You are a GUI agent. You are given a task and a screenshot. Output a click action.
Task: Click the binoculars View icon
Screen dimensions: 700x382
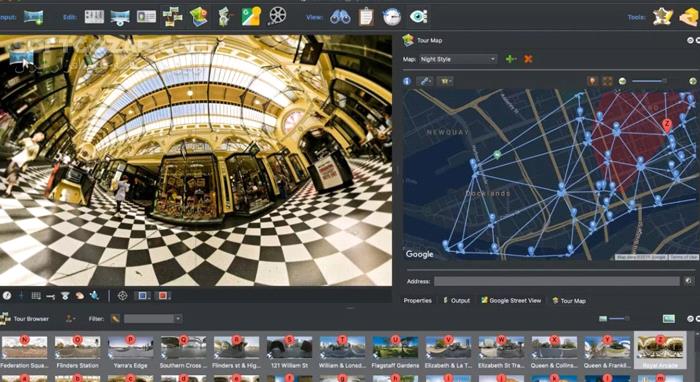coord(340,17)
